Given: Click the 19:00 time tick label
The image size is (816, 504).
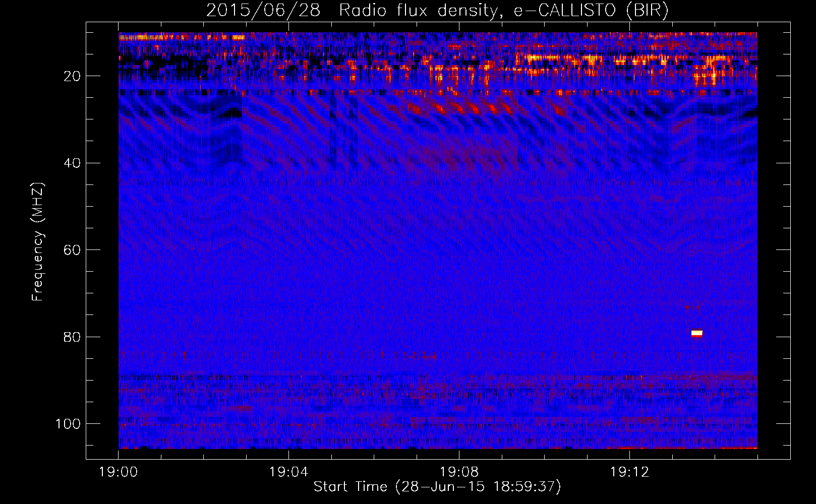Looking at the screenshot, I should click(x=119, y=472).
